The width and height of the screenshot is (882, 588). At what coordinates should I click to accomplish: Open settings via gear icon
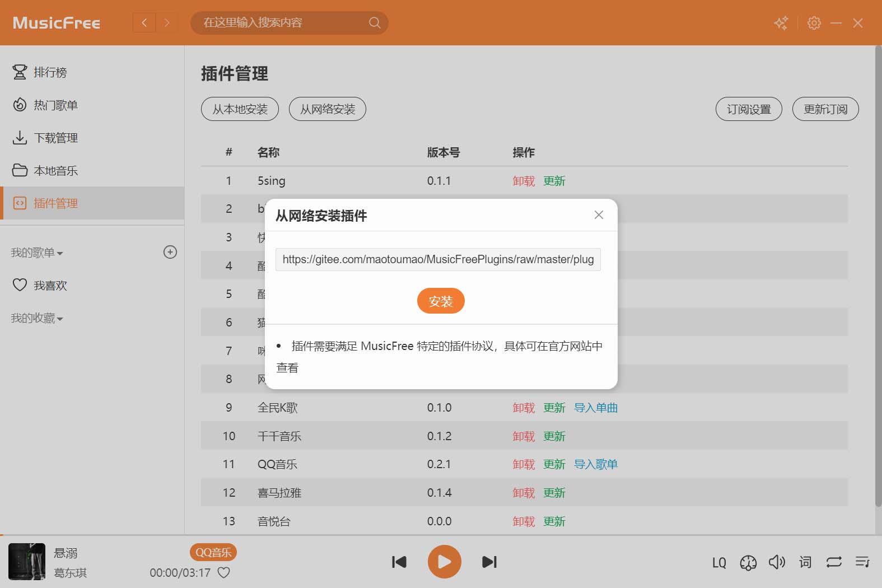tap(814, 22)
